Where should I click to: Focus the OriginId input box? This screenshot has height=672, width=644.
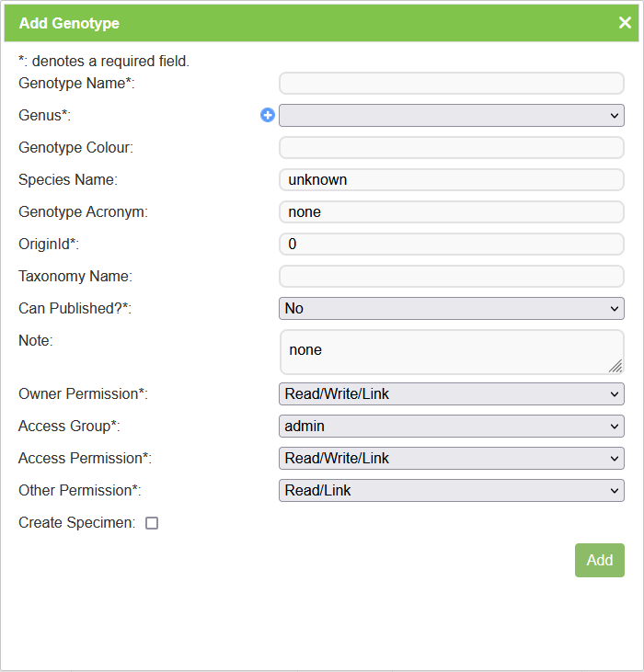coord(451,244)
